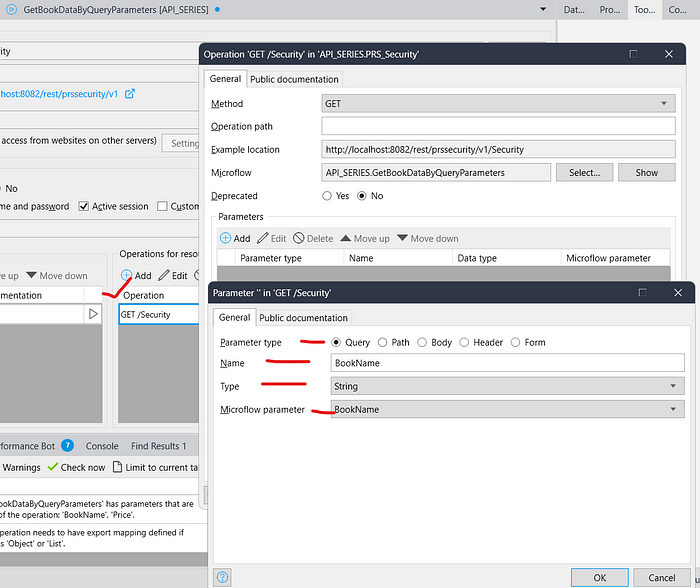Open the Method dropdown showing GET
Screen dimensions: 700x588
pyautogui.click(x=498, y=103)
